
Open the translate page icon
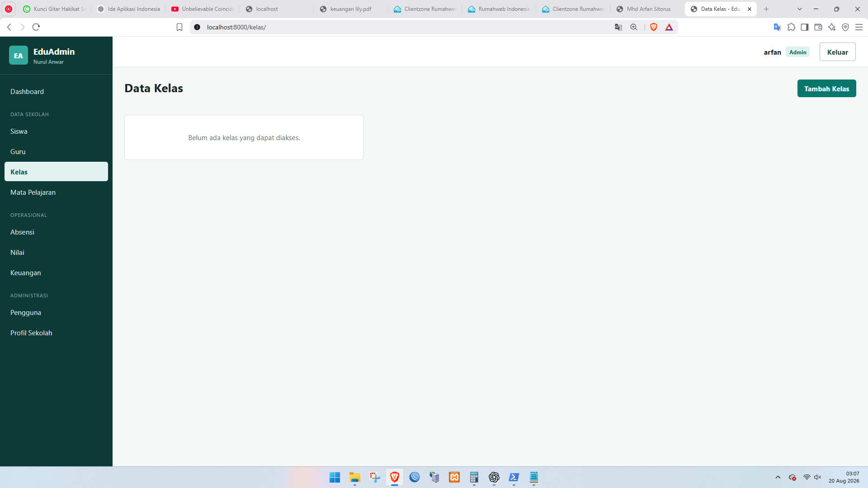(618, 27)
